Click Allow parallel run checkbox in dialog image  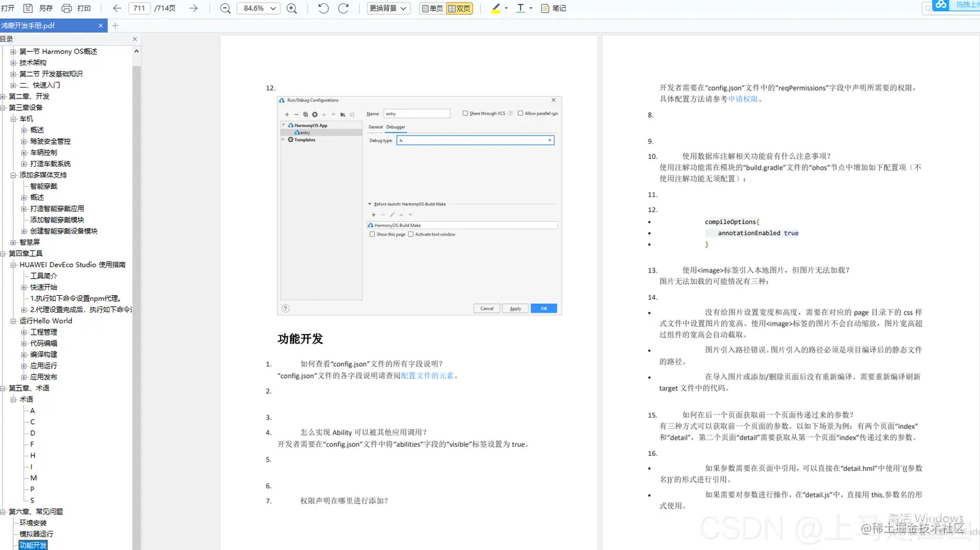point(520,113)
